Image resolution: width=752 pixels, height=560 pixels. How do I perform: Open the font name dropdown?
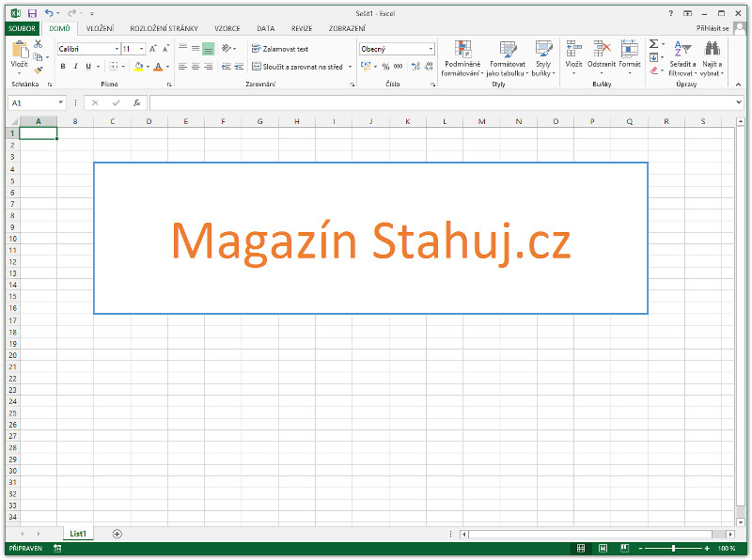click(117, 49)
